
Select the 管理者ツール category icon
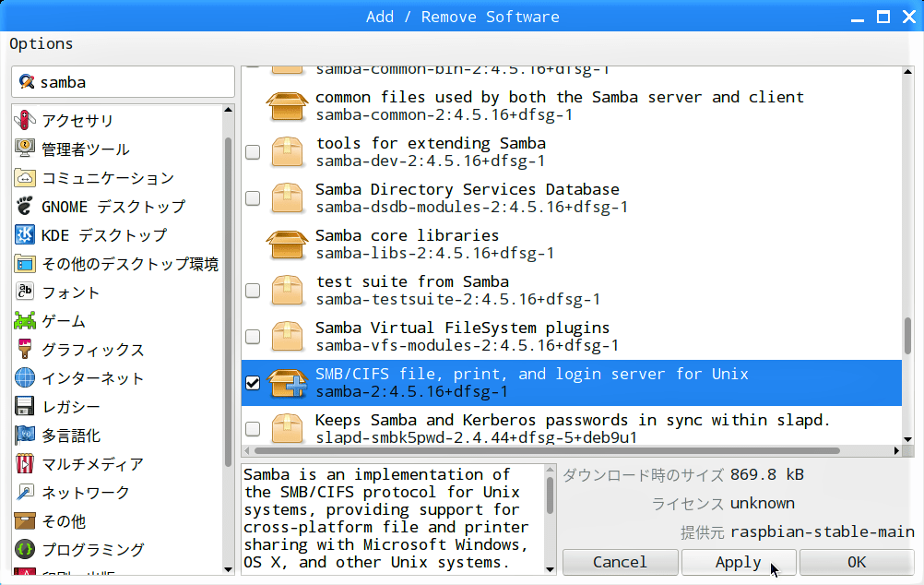click(25, 148)
